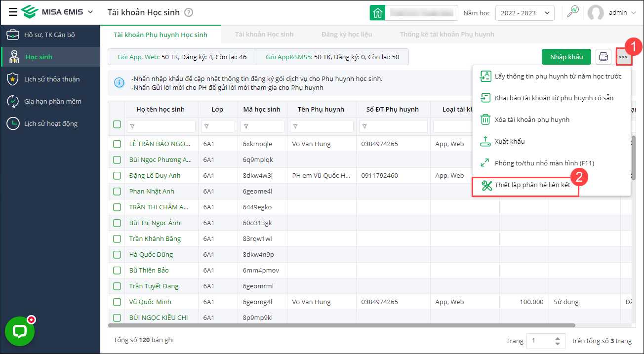
Task: Open student link TRẦN THI CHĂM A...
Action: point(159,207)
